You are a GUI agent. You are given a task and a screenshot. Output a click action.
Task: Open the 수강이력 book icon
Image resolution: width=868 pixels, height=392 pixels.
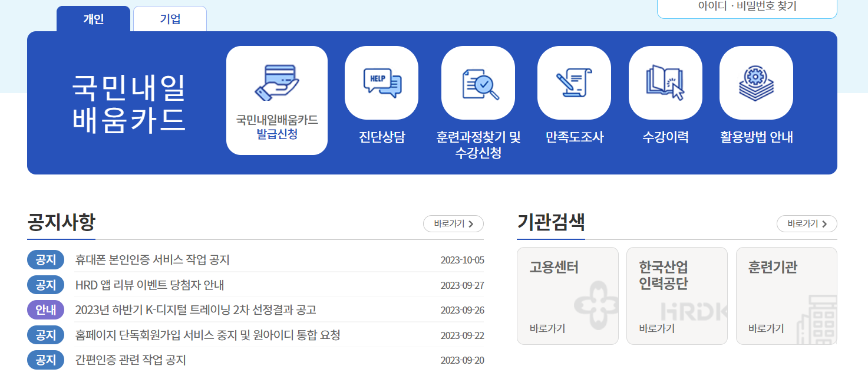[x=665, y=83]
